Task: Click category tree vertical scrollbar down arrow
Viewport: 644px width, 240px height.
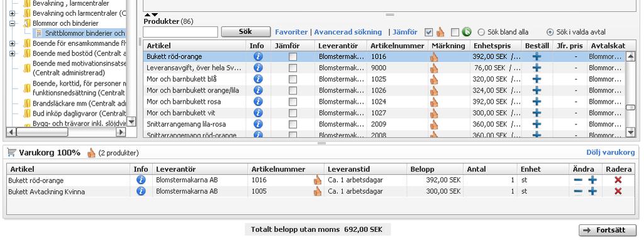Action: tap(131, 121)
